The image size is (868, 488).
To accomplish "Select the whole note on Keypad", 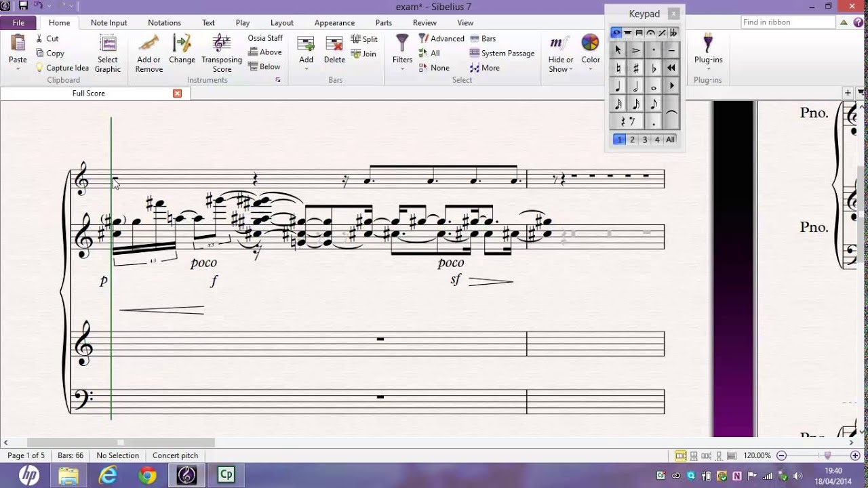I will (654, 85).
